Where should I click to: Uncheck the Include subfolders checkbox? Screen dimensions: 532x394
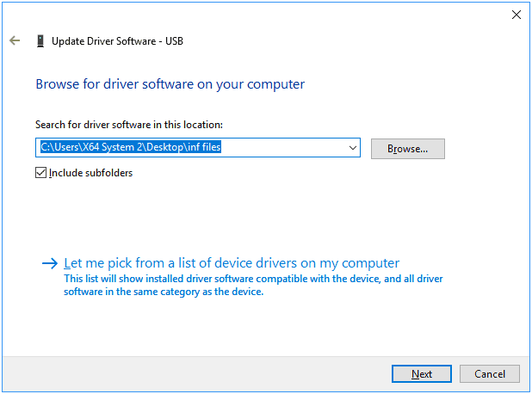coord(40,173)
